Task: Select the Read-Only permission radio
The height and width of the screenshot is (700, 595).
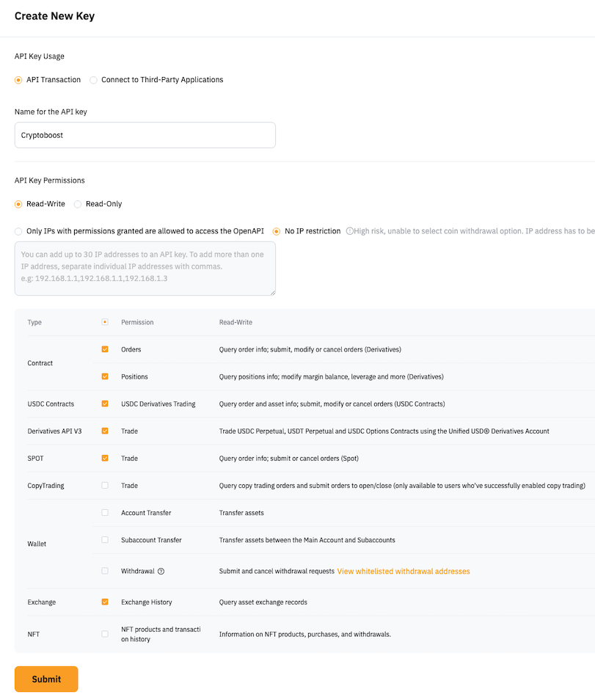Action: [78, 204]
